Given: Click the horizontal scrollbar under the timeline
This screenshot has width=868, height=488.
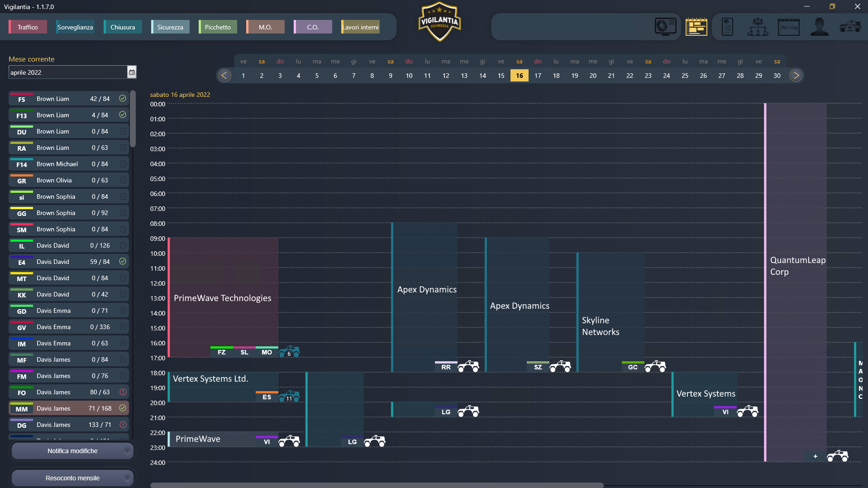Looking at the screenshot, I should click(x=377, y=485).
